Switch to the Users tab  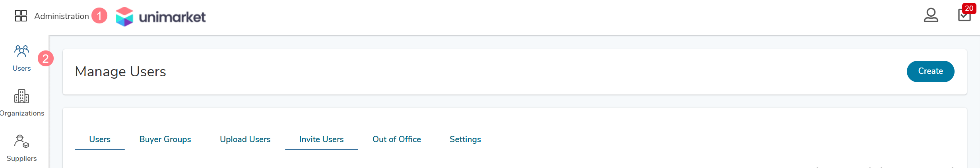click(x=100, y=139)
